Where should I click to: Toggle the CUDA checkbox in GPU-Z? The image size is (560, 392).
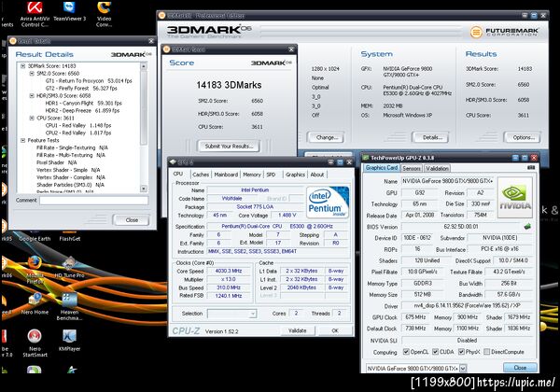[x=435, y=352]
